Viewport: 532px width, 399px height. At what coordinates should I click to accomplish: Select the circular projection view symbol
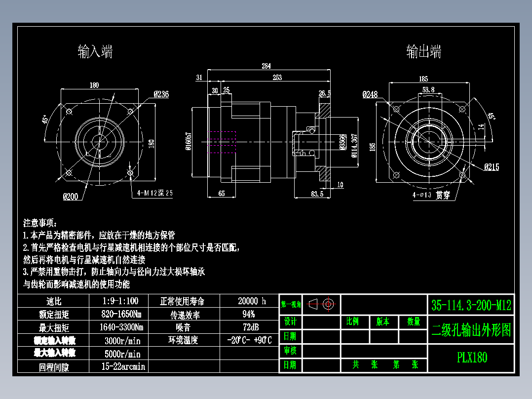pyautogui.click(x=328, y=304)
